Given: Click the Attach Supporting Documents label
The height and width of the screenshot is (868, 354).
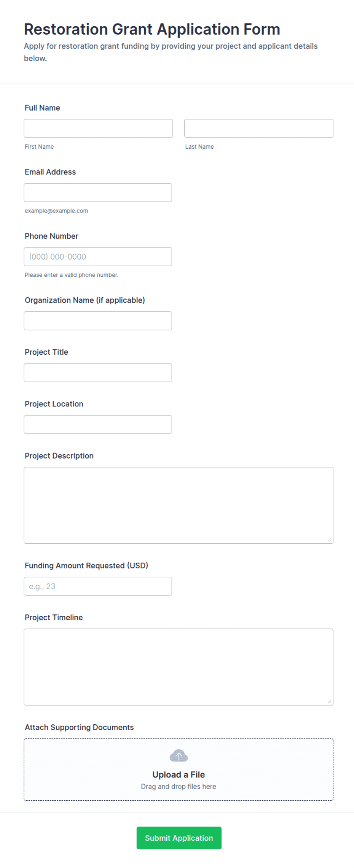Looking at the screenshot, I should pos(79,727).
